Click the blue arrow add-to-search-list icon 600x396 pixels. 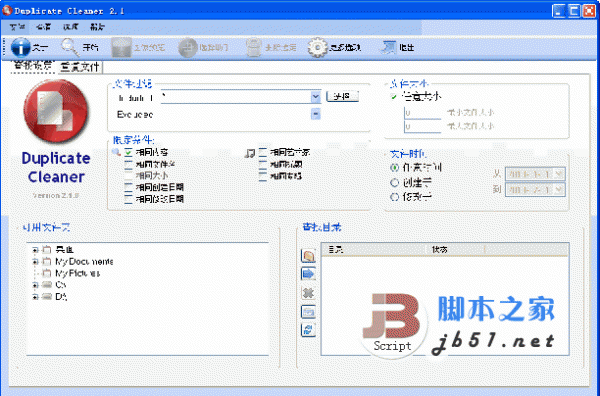click(x=308, y=274)
